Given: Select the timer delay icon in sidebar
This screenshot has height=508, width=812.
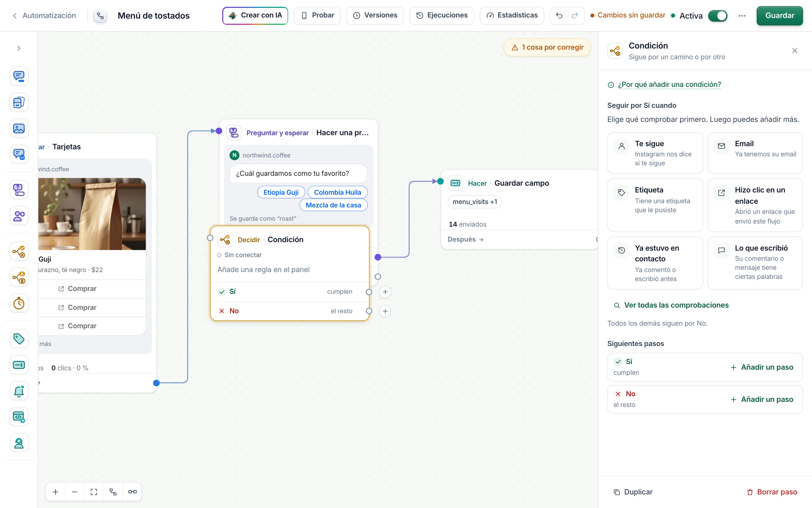Looking at the screenshot, I should pyautogui.click(x=19, y=303).
